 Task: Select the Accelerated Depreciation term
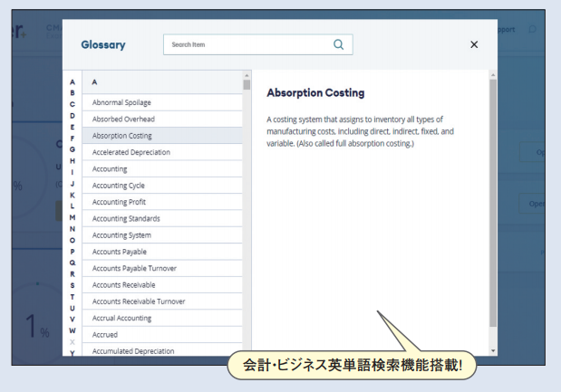tap(131, 152)
